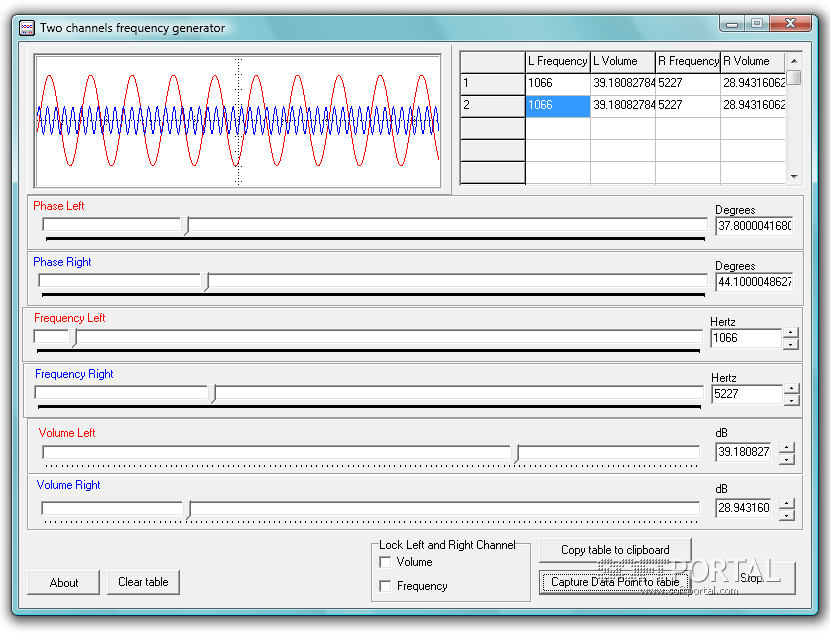Click Copy table to clipboard
Image resolution: width=830 pixels, height=633 pixels.
coord(615,550)
